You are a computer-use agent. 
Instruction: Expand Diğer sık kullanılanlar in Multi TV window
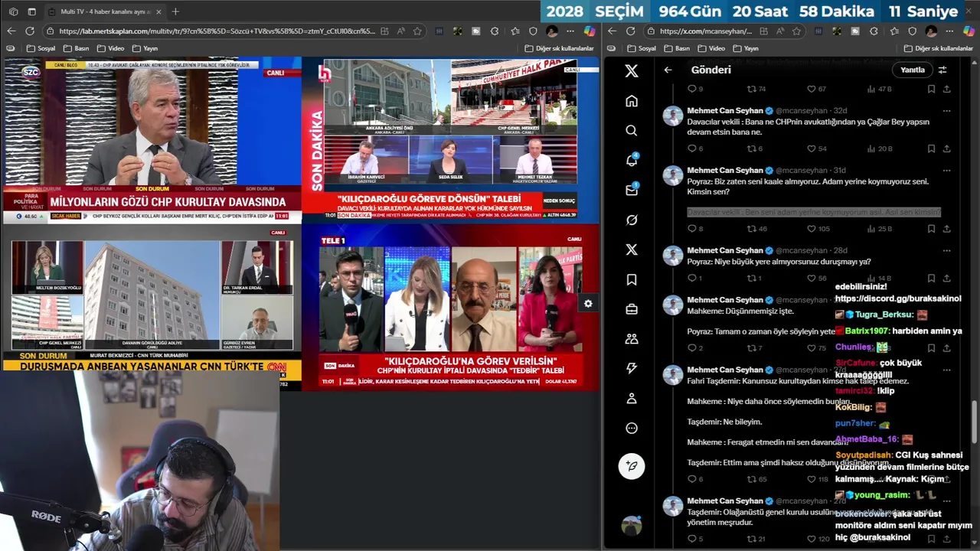click(x=560, y=48)
